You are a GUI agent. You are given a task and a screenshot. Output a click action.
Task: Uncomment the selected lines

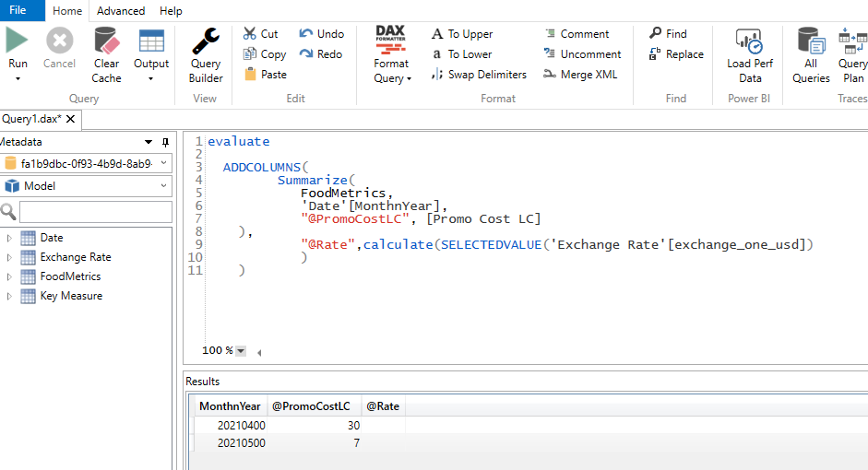(x=582, y=54)
